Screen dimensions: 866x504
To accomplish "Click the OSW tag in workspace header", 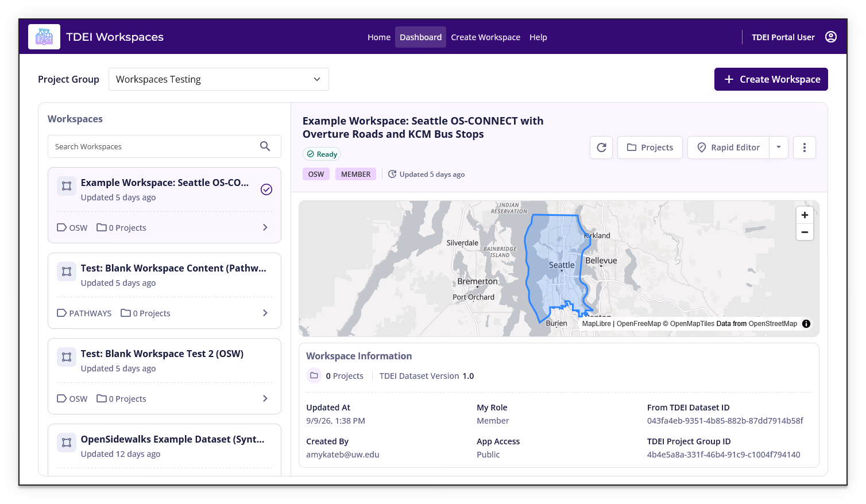I will (x=316, y=174).
